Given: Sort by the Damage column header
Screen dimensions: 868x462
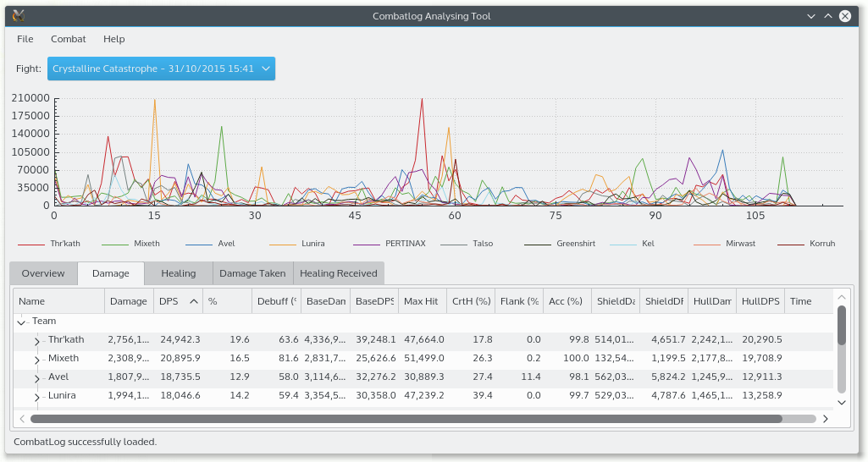Looking at the screenshot, I should click(x=129, y=301).
